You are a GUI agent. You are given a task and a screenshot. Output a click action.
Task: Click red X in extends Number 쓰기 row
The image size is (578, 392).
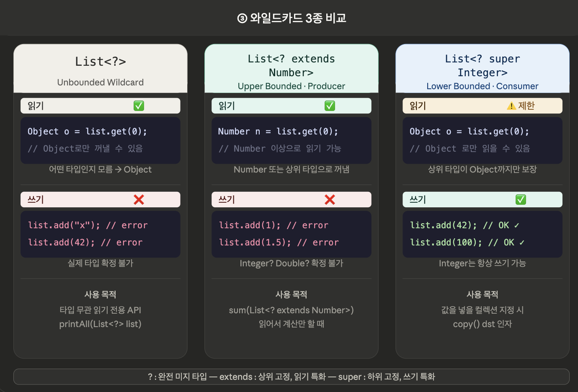(330, 200)
